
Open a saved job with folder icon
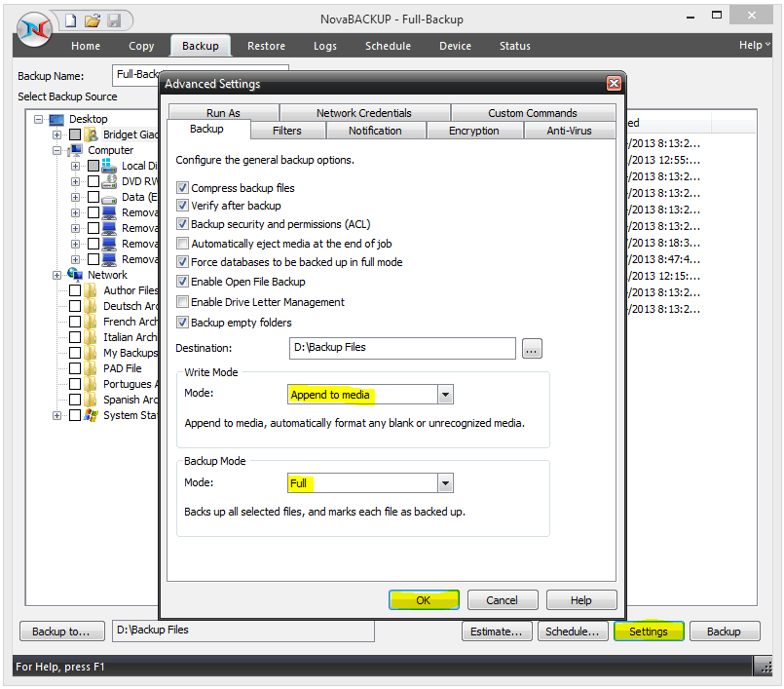point(92,20)
